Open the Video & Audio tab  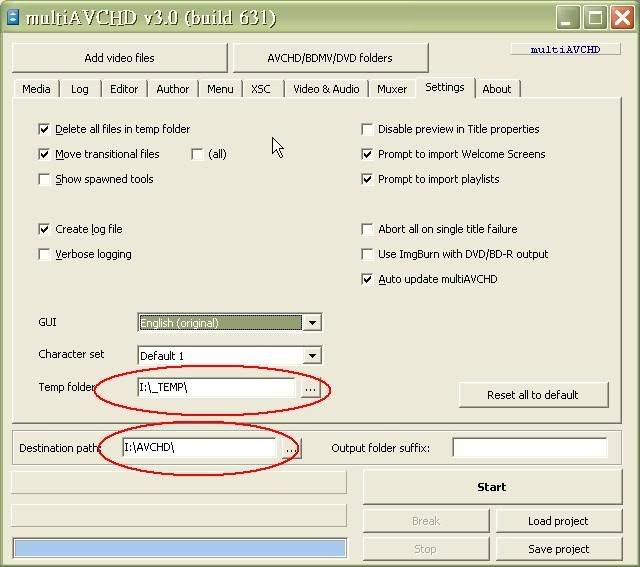click(326, 89)
